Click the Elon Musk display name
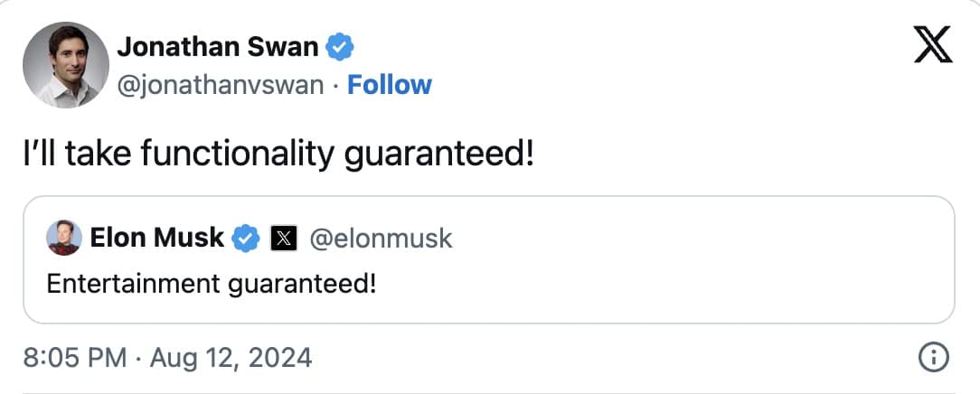980x394 pixels. click(x=156, y=238)
